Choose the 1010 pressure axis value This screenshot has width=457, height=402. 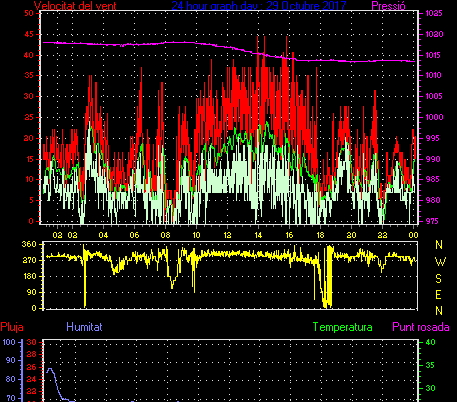coord(434,76)
